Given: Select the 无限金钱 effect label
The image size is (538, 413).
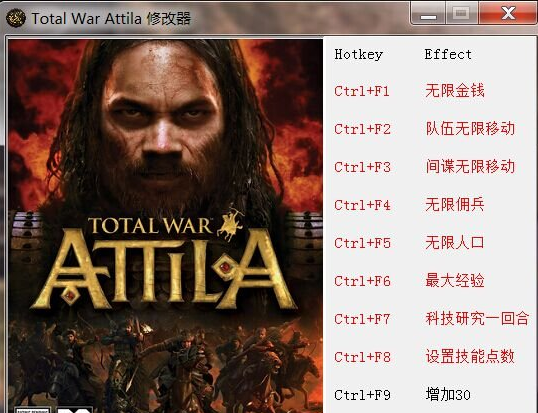Looking at the screenshot, I should pos(455,91).
